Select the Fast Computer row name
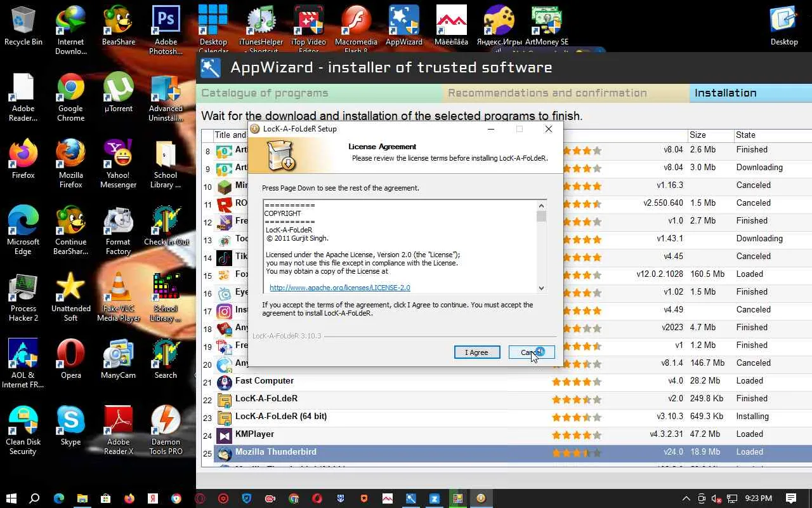This screenshot has height=508, width=812. [265, 381]
